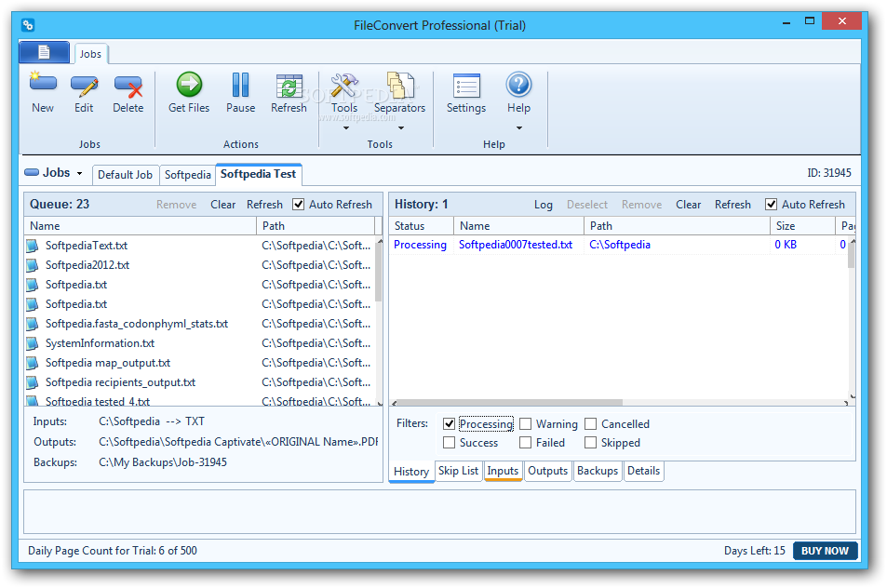The height and width of the screenshot is (588, 887).
Task: Open the Settings list icon
Action: 466,86
